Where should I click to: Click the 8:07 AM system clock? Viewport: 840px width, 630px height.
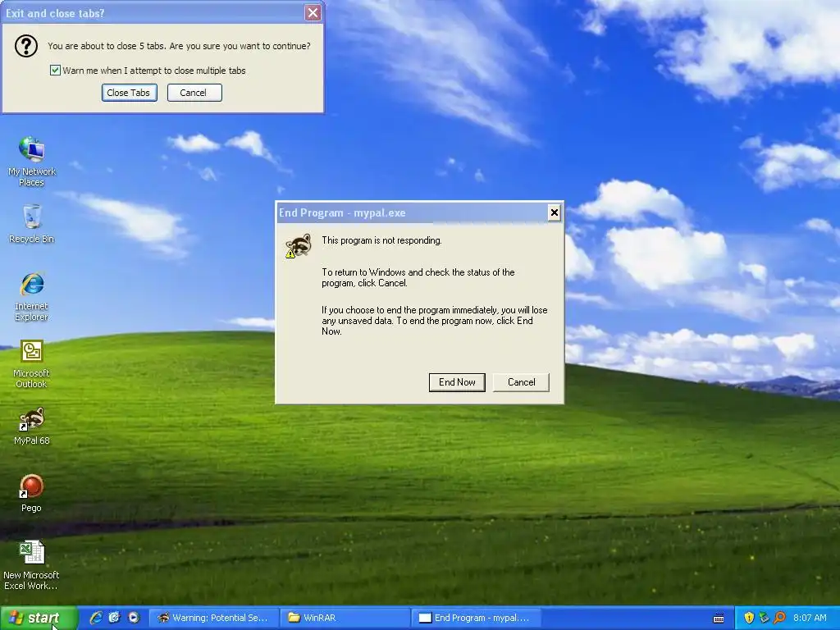[810, 618]
